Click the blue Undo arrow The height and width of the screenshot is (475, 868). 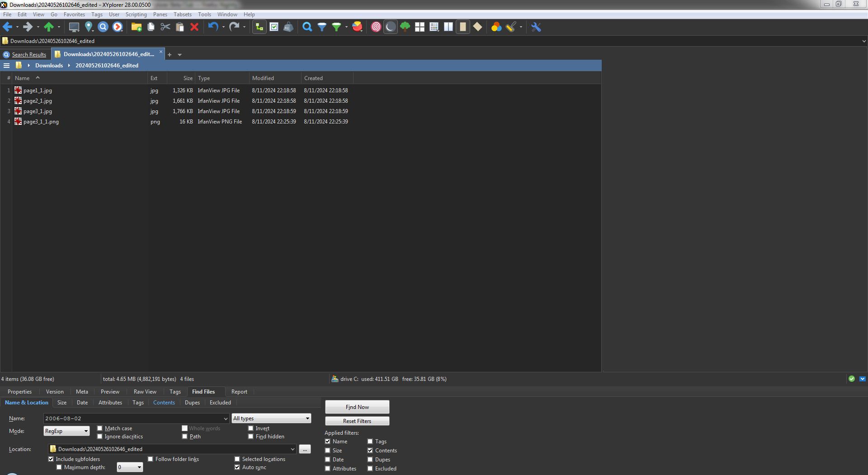coord(213,27)
